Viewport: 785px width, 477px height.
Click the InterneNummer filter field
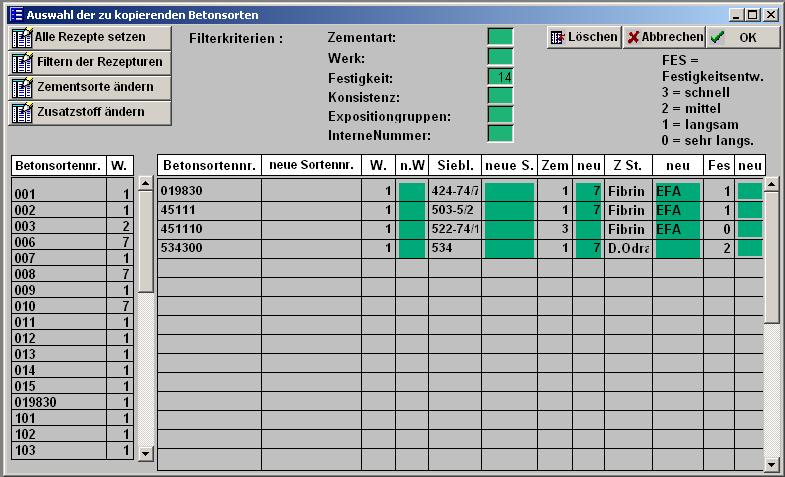tap(500, 134)
